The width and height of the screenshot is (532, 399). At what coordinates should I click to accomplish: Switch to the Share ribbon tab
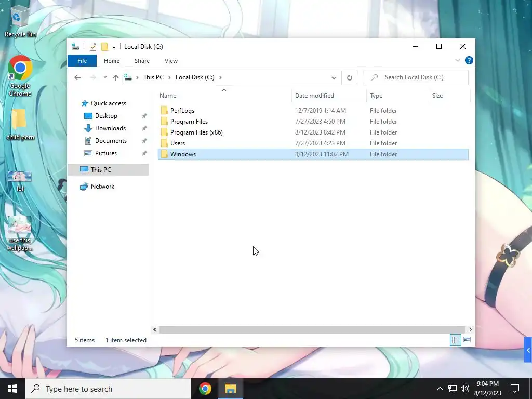(x=142, y=61)
